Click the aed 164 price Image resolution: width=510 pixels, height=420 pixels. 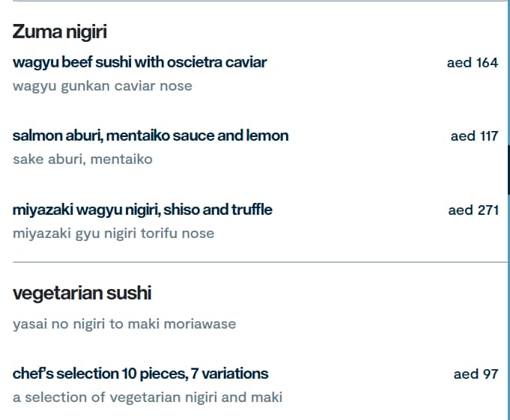click(x=472, y=63)
